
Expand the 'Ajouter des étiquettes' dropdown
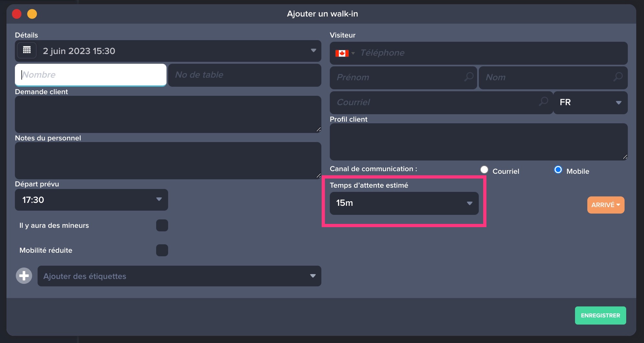pos(179,276)
